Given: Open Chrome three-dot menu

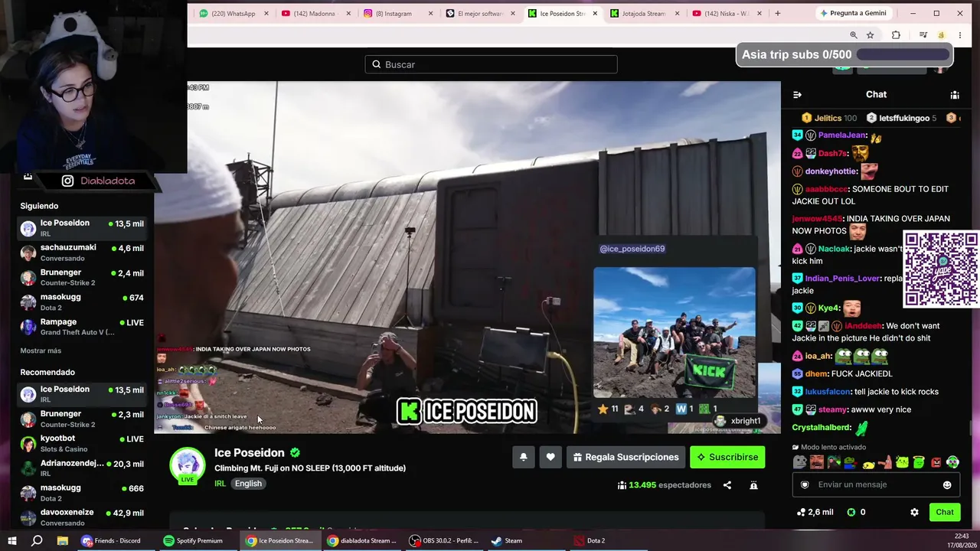Looking at the screenshot, I should click(x=960, y=35).
